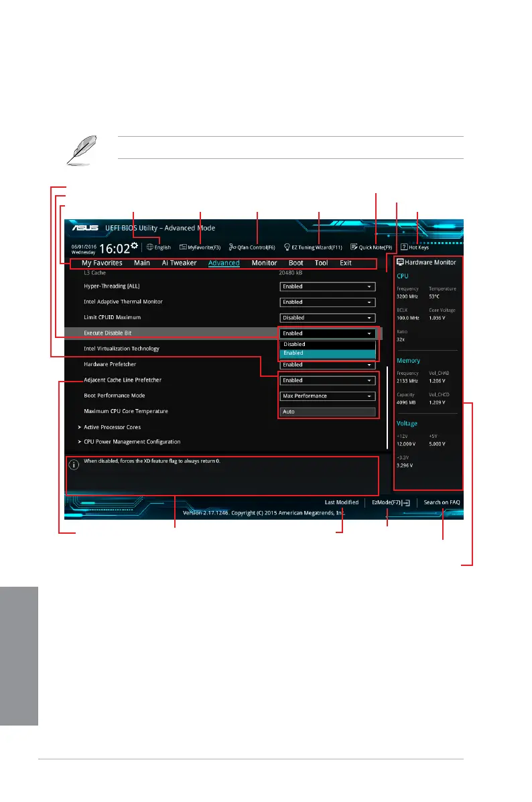Click the 20480 kB cache value

point(291,273)
